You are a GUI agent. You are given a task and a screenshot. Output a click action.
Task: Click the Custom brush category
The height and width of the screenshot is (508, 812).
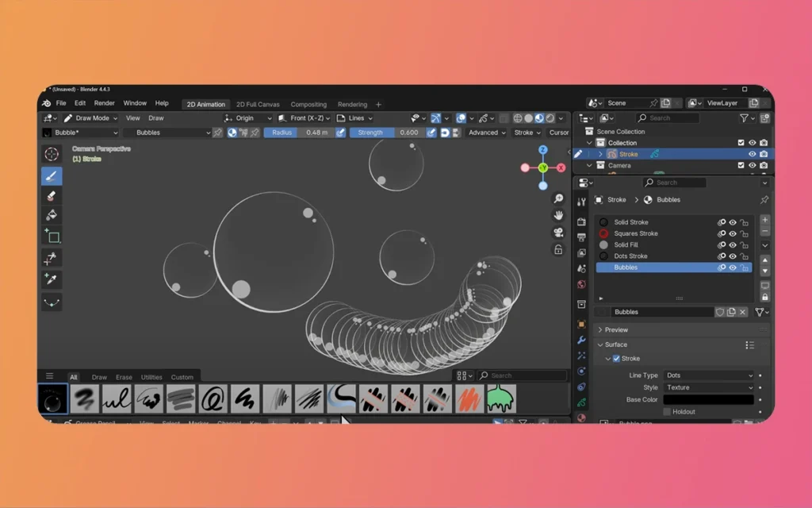click(182, 377)
